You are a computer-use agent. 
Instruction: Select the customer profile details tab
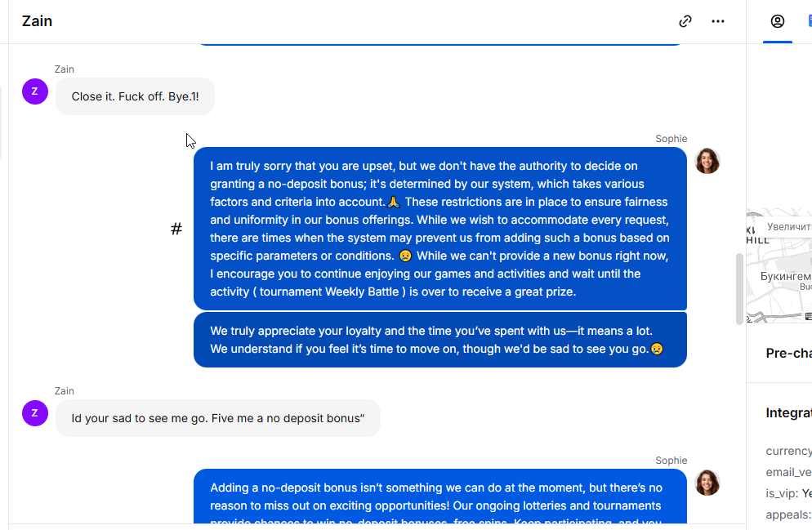click(x=777, y=21)
